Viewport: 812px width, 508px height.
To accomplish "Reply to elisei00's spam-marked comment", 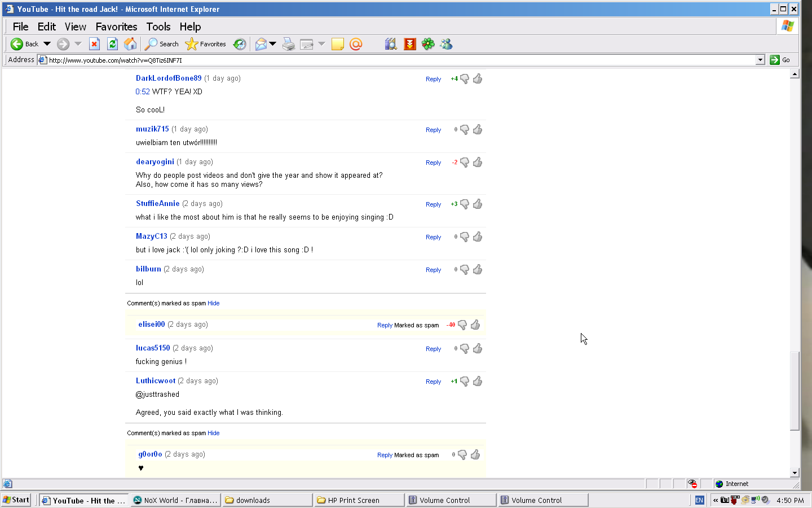I will click(x=385, y=325).
